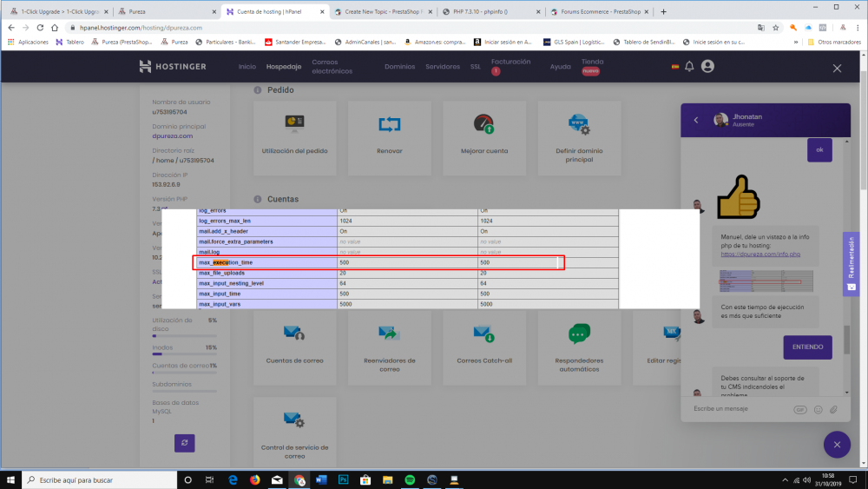The image size is (868, 489).
Task: Click the phpinfo screenshot thumbnail in chat
Action: coord(766,281)
